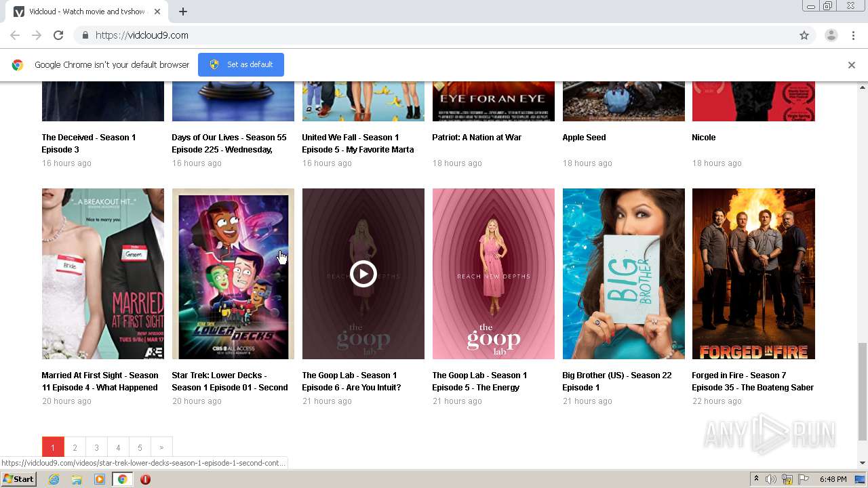
Task: Open the Chrome three-dot menu
Action: (853, 35)
